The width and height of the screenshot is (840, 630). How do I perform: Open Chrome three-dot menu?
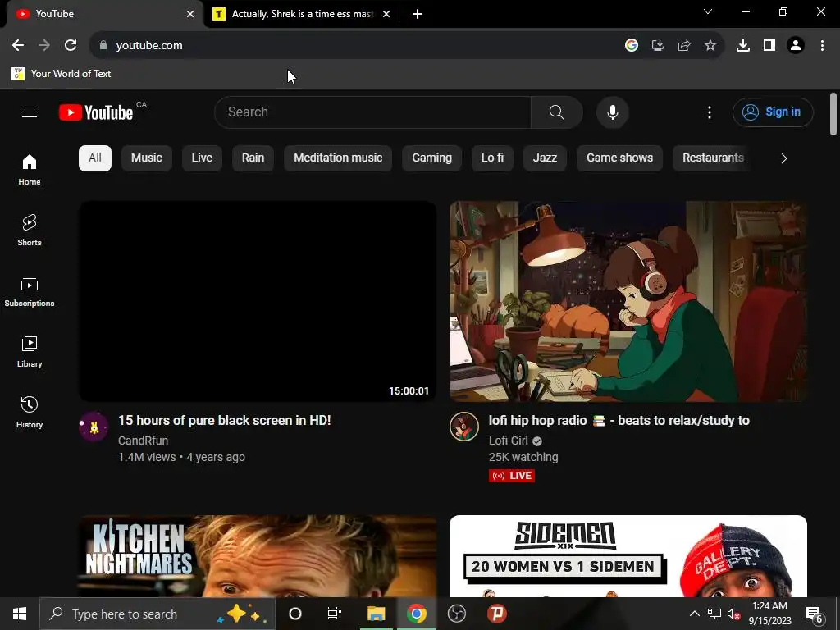pos(822,46)
